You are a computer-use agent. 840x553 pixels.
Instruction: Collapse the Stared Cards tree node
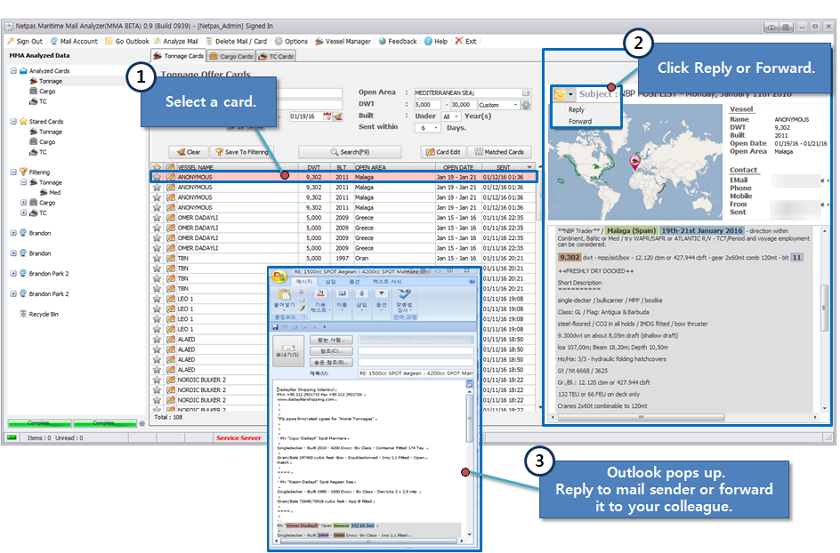pos(13,122)
